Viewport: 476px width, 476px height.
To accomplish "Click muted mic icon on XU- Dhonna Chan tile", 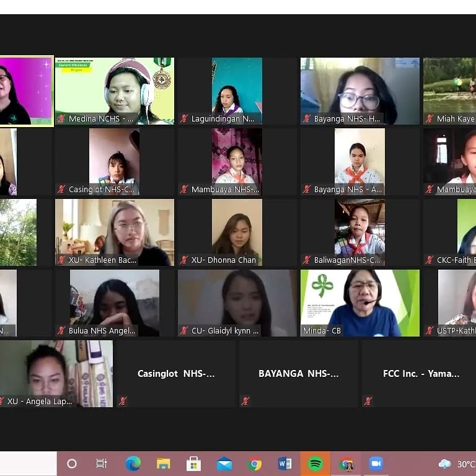I will coord(184,260).
